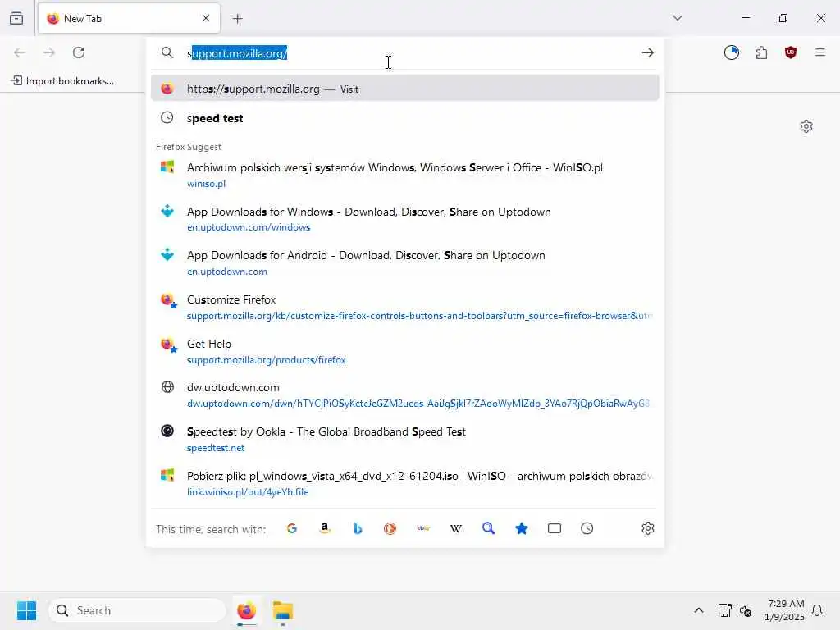Viewport: 840px width, 630px height.
Task: Click the address bar text field
Action: pos(407,53)
